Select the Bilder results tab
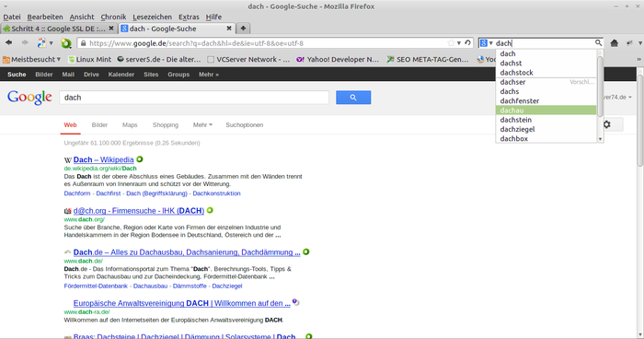644x339 pixels. [99, 124]
